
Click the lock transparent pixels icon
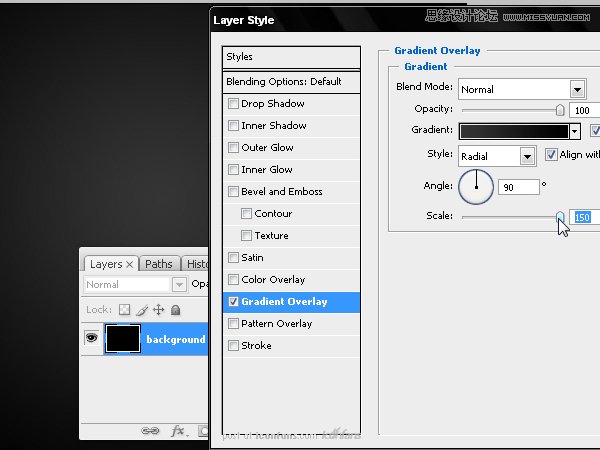pyautogui.click(x=124, y=310)
